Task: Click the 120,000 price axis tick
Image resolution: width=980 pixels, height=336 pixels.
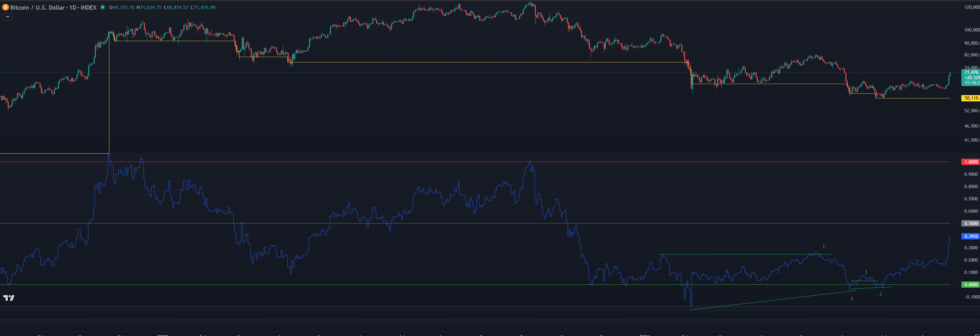Action: [x=972, y=7]
